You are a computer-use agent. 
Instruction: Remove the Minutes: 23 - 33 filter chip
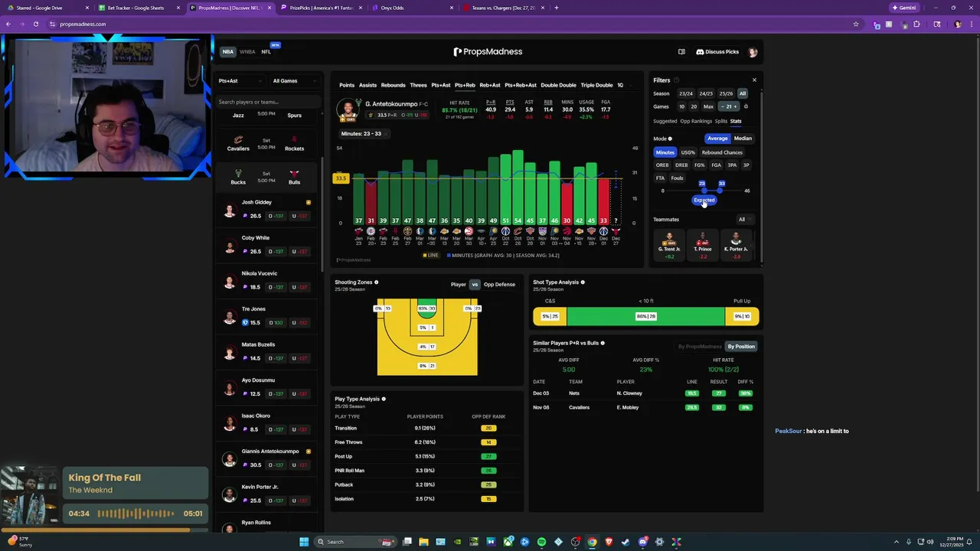[387, 134]
